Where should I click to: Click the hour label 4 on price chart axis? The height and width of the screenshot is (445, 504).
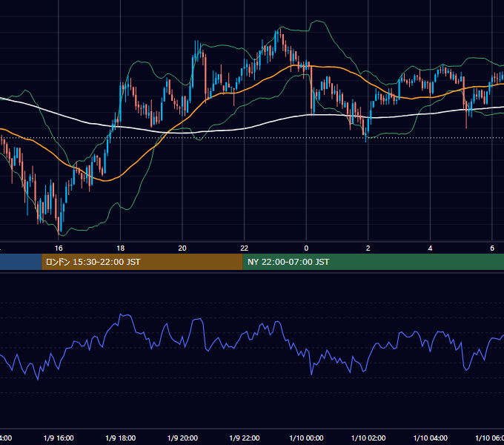point(430,248)
